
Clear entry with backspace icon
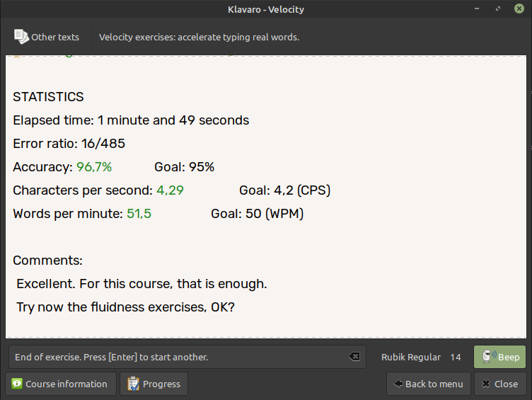(x=354, y=357)
